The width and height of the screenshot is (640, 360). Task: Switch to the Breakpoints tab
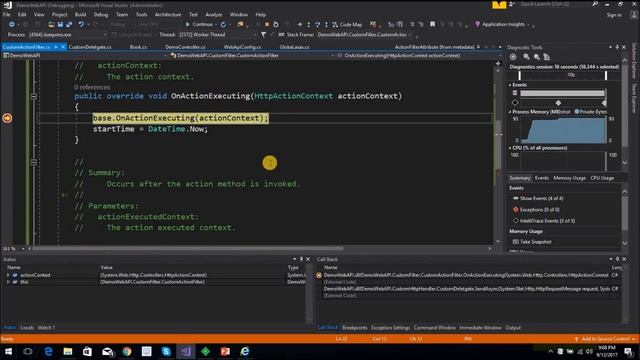pyautogui.click(x=355, y=327)
